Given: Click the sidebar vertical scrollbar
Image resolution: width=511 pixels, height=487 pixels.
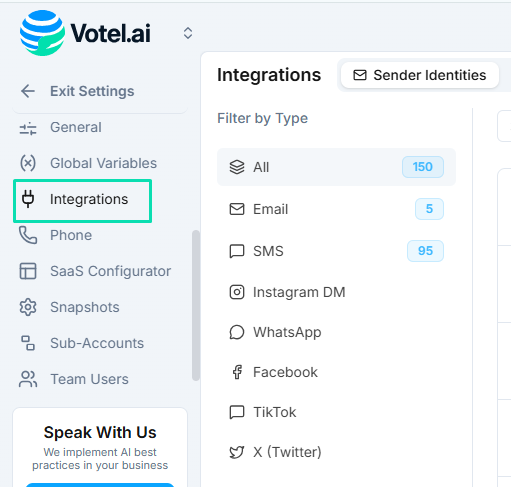Looking at the screenshot, I should pos(196,305).
